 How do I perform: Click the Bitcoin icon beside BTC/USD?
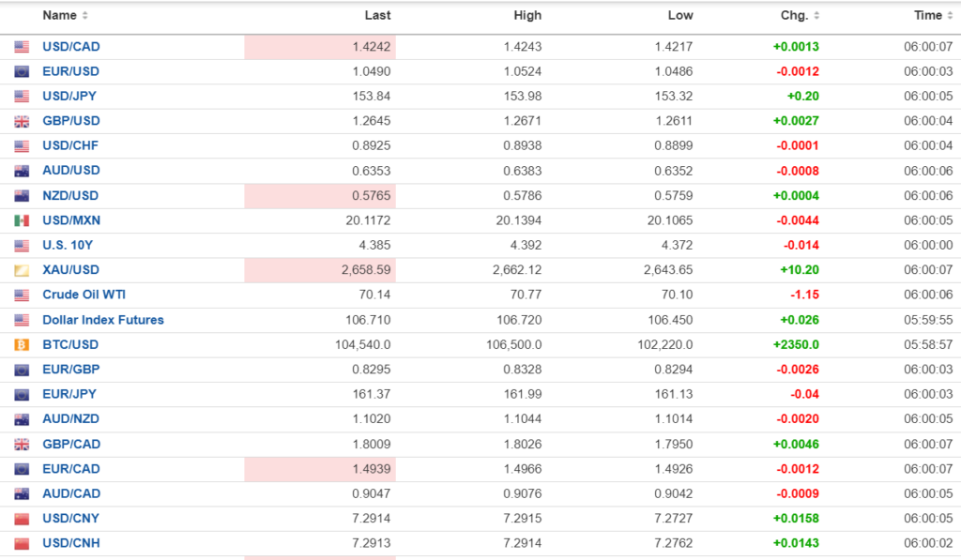pos(22,345)
